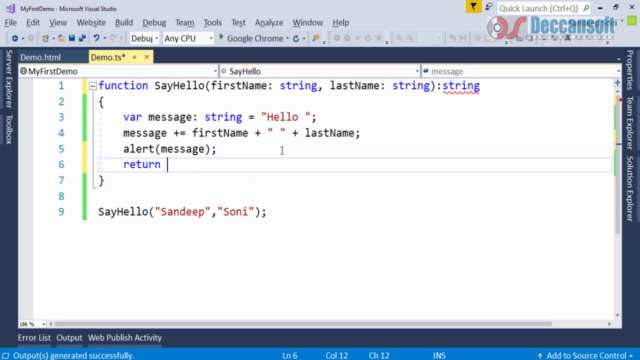Save the file with the Save icon
640x360 pixels.
coord(72,38)
